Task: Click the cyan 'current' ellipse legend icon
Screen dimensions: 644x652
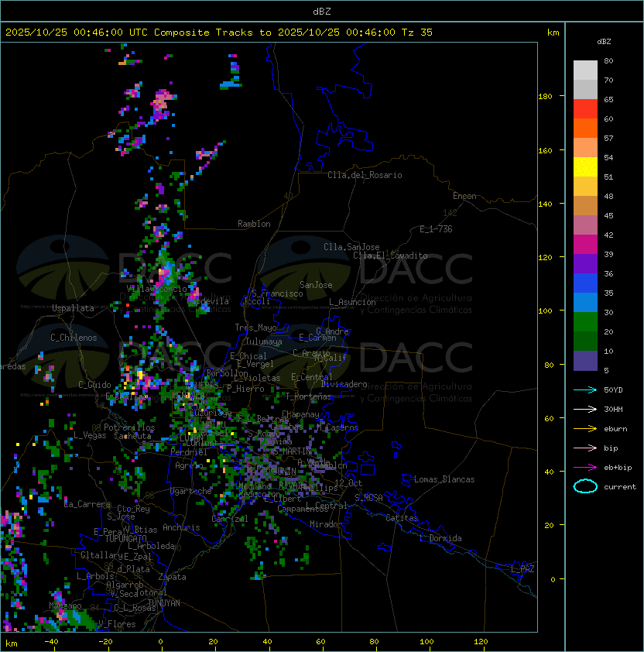Action: coord(585,486)
